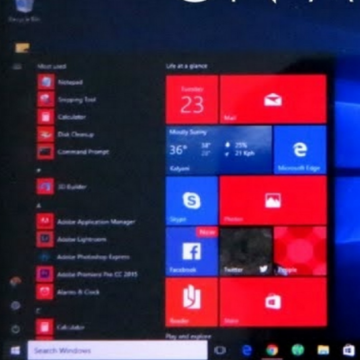Open the Twitter tile
Image resolution: width=360 pixels, height=360 pixels.
(x=246, y=251)
